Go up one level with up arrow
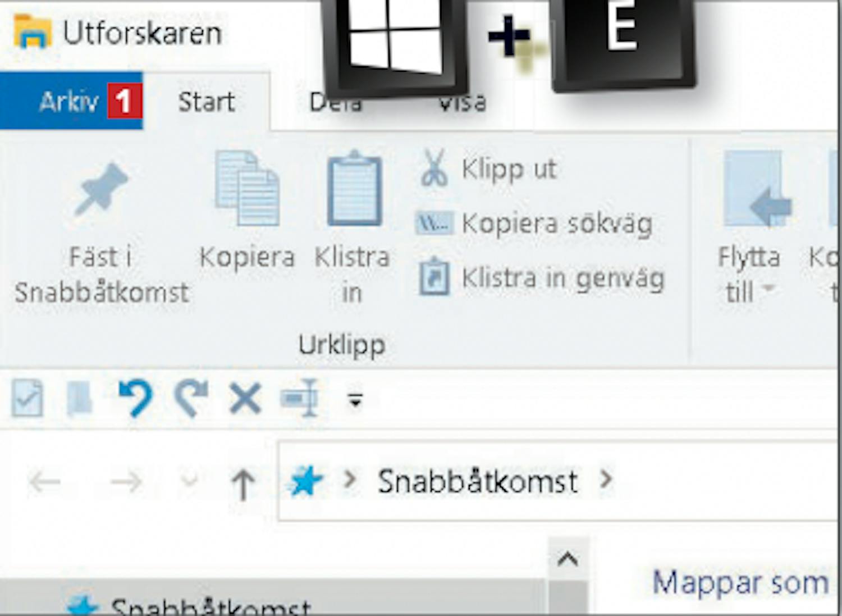Viewport: 842px width, 616px height. [x=243, y=483]
